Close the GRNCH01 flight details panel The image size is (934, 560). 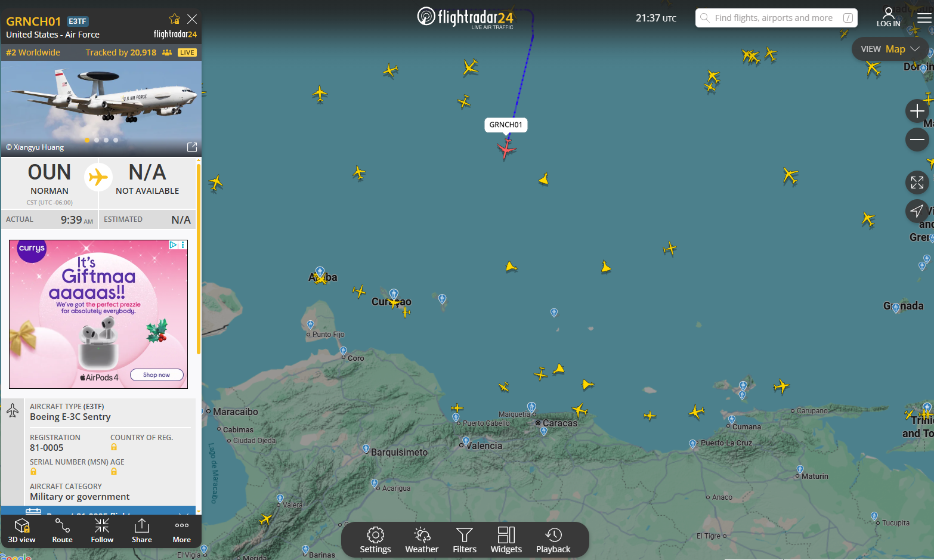point(192,19)
